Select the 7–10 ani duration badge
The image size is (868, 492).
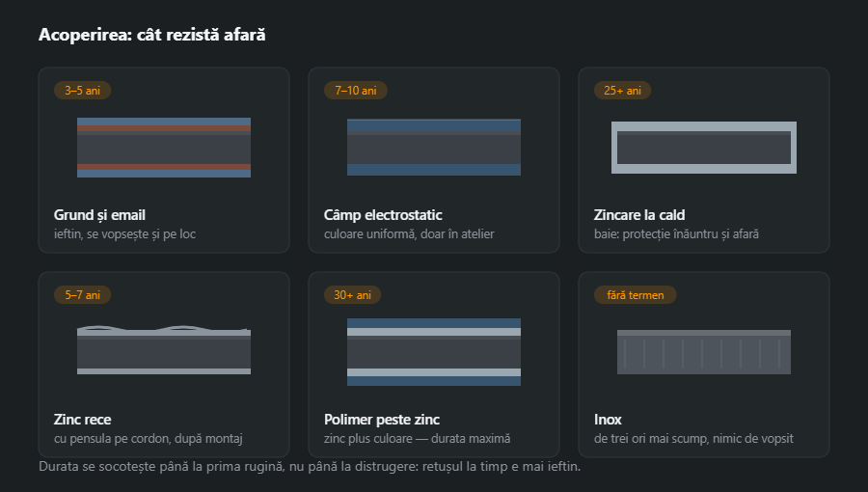(x=355, y=91)
